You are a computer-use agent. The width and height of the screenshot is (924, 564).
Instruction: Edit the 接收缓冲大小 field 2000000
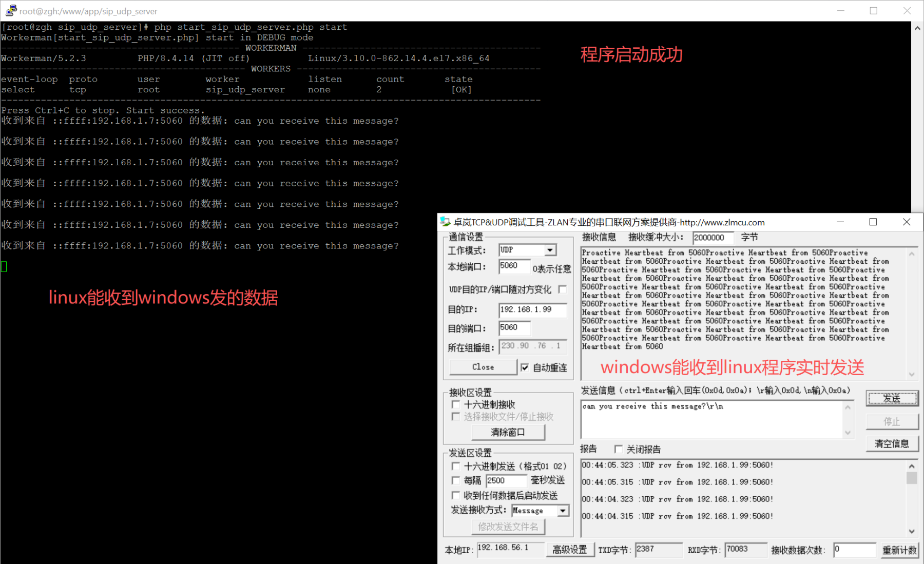point(713,238)
